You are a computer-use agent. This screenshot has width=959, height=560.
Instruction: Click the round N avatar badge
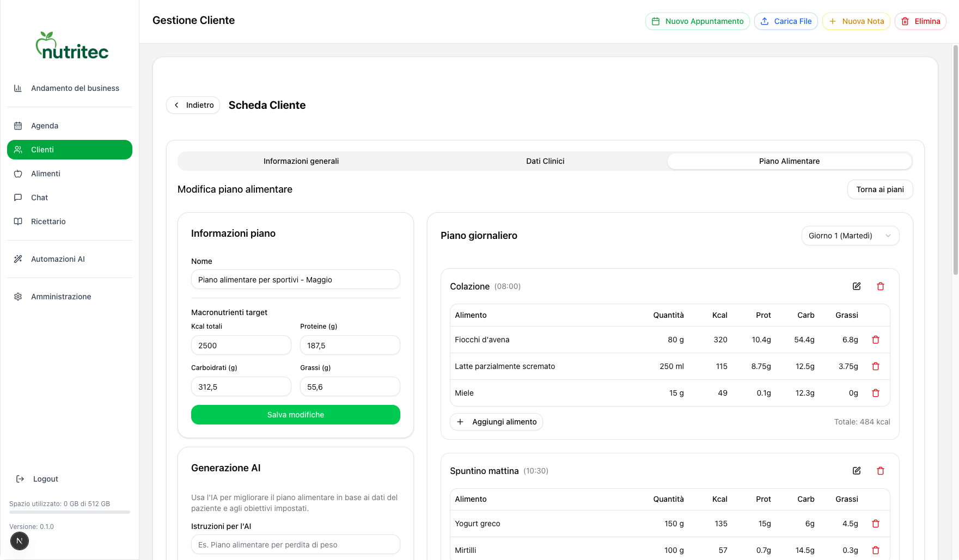(x=20, y=541)
